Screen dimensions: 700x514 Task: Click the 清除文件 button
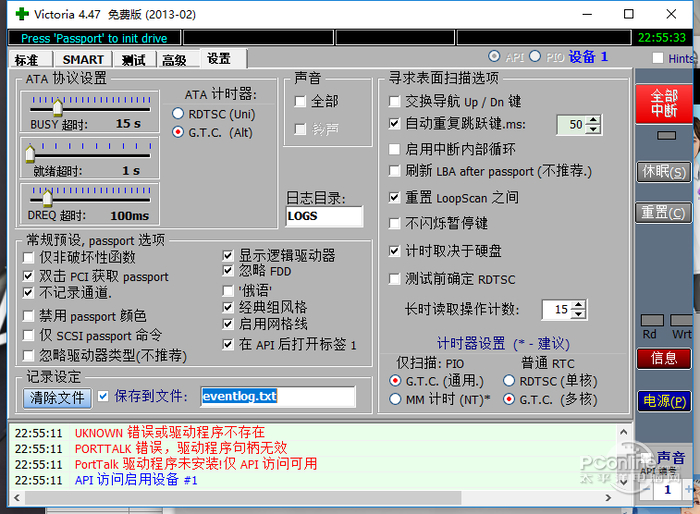tap(57, 397)
